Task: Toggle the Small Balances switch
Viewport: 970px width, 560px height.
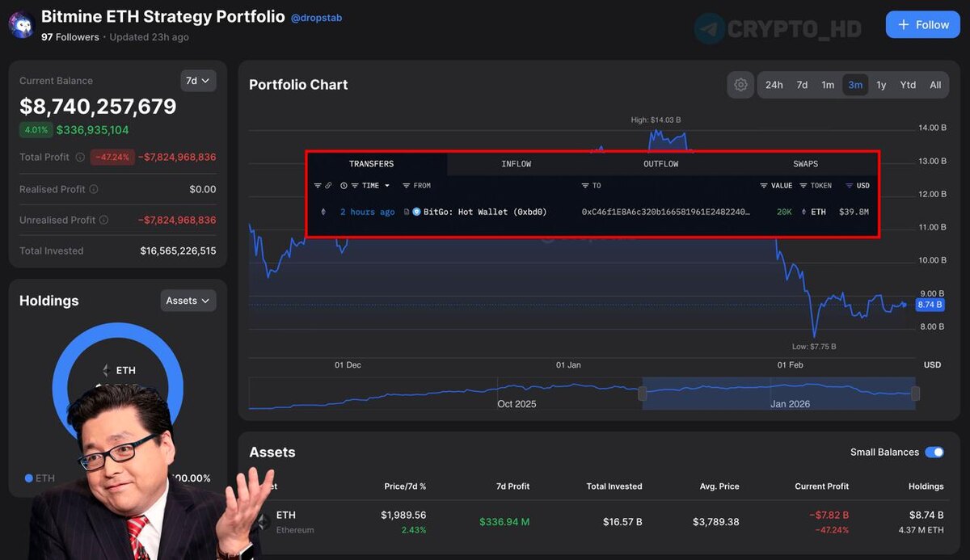Action: coord(934,452)
